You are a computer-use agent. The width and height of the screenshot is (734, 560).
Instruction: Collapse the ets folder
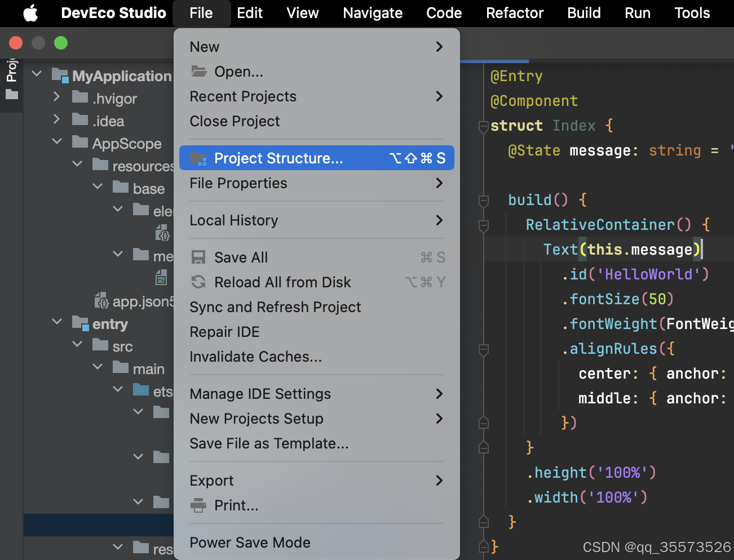click(x=118, y=389)
